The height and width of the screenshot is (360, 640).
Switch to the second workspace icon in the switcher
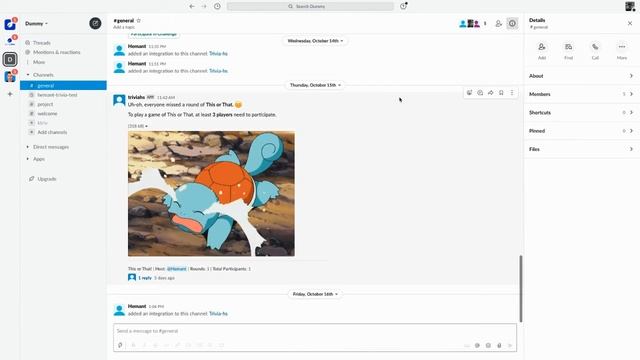[x=10, y=41]
